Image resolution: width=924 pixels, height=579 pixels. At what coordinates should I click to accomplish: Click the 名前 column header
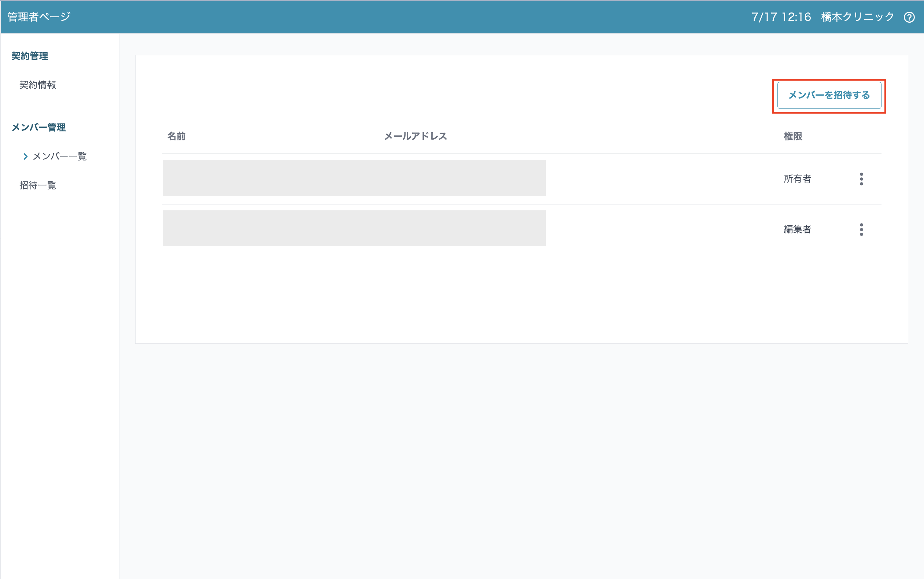point(176,136)
